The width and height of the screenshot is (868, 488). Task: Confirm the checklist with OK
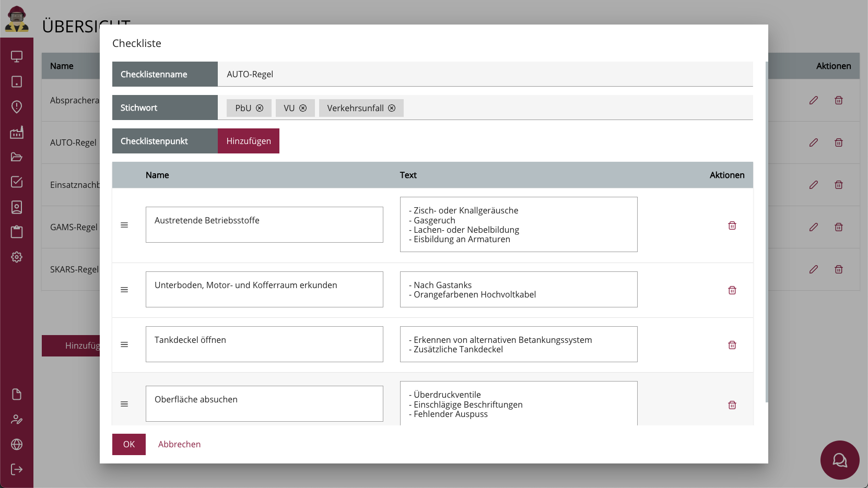[x=129, y=444]
